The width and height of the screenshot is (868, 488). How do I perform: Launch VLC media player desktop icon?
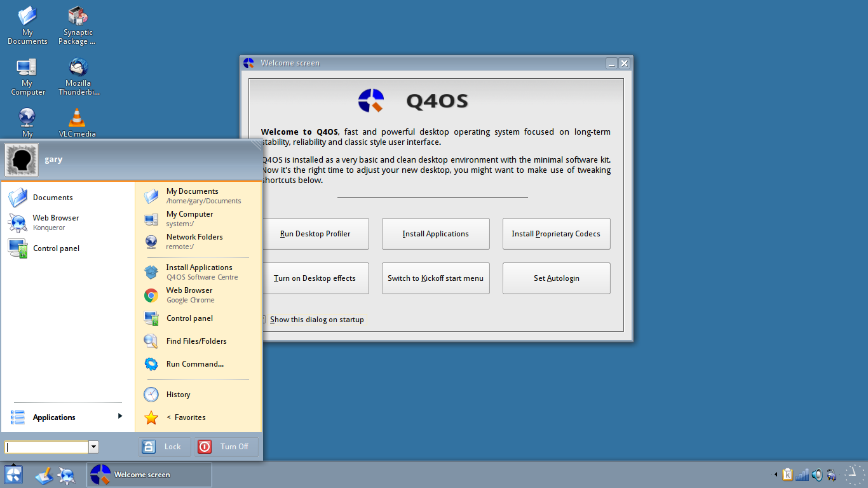(77, 123)
